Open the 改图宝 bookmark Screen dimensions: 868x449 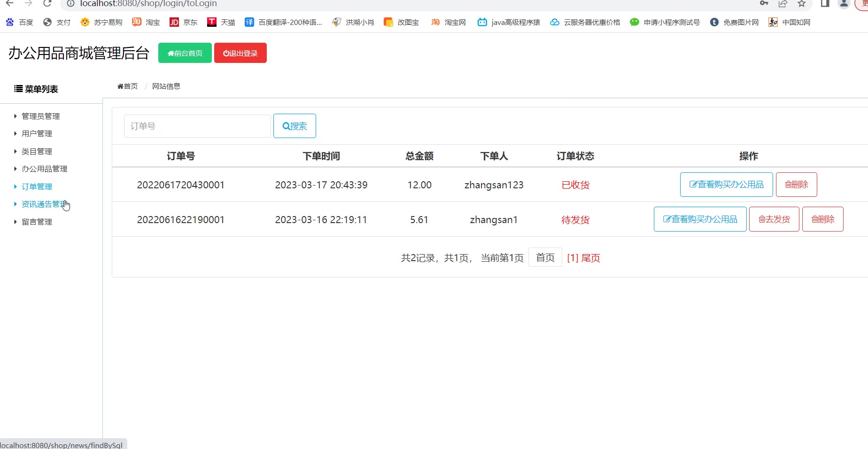click(x=401, y=22)
